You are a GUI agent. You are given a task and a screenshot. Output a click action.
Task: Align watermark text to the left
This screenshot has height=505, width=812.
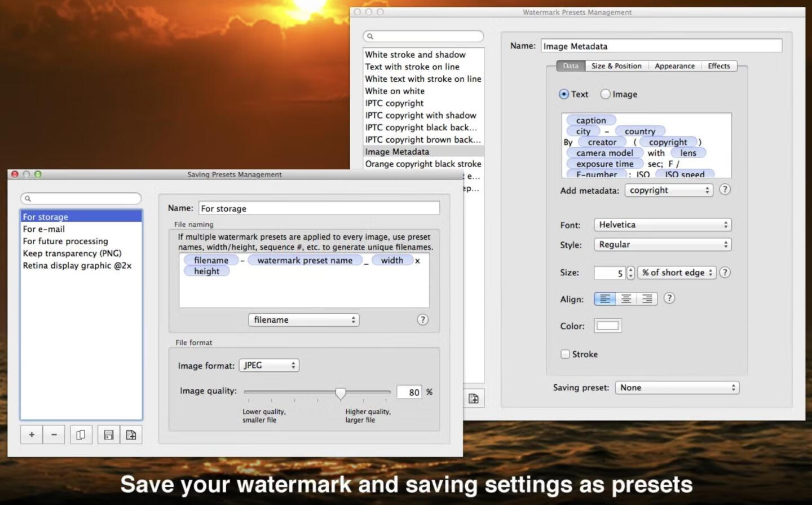[x=604, y=299]
